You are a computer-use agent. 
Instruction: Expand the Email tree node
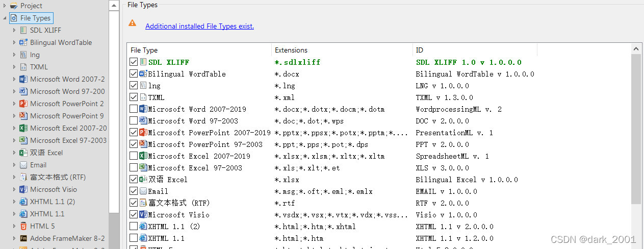tap(14, 165)
